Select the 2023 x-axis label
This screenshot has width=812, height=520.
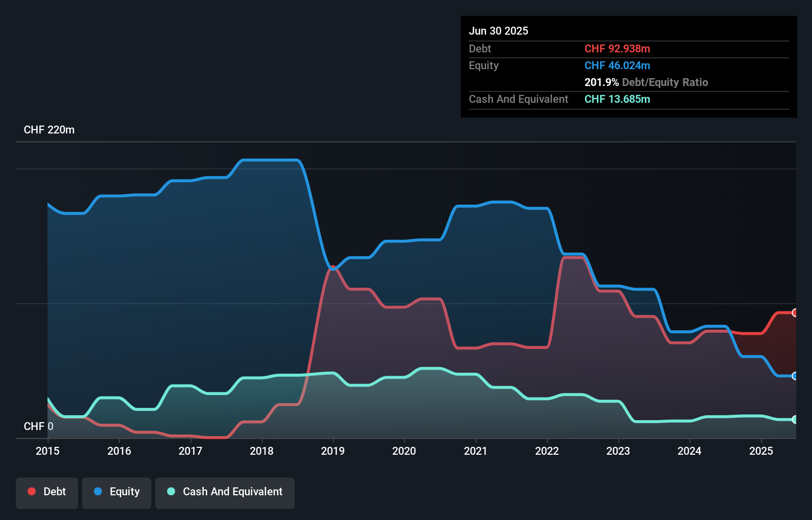pos(618,451)
